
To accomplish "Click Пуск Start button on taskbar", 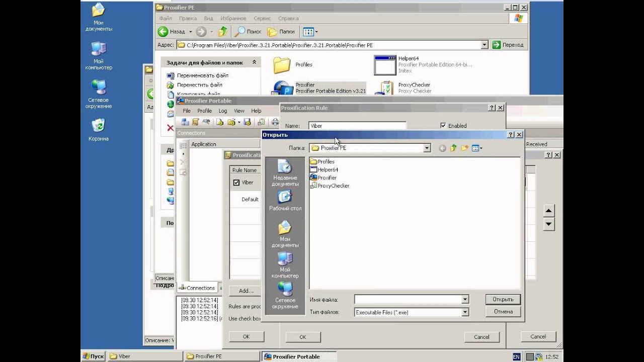I will coord(94,356).
